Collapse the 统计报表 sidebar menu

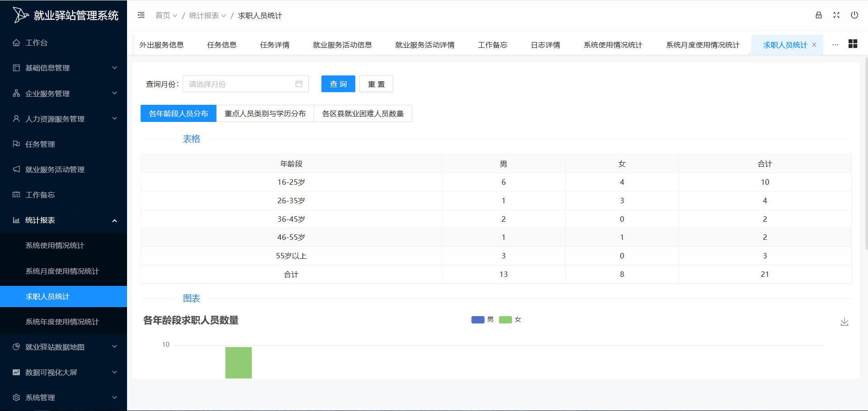coord(63,220)
